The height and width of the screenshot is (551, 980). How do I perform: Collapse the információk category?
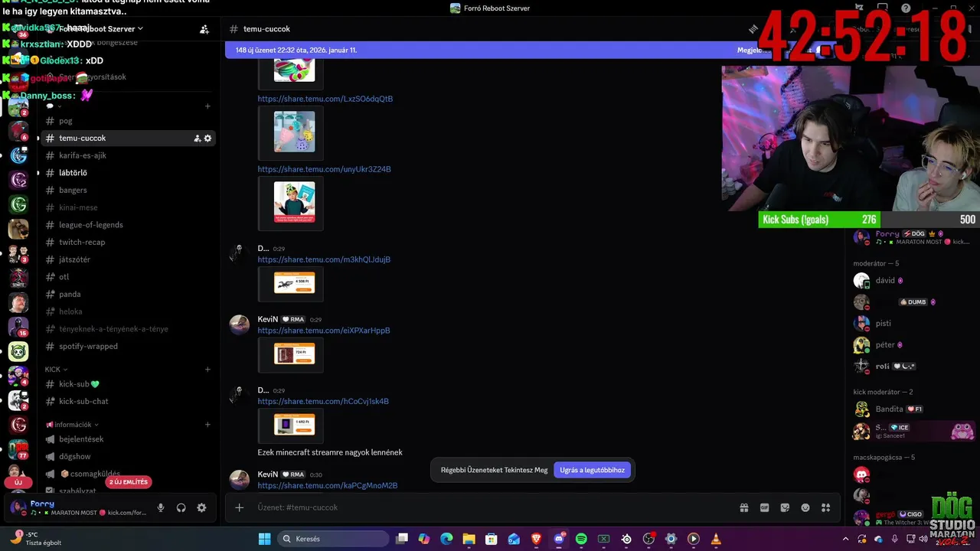(72, 425)
